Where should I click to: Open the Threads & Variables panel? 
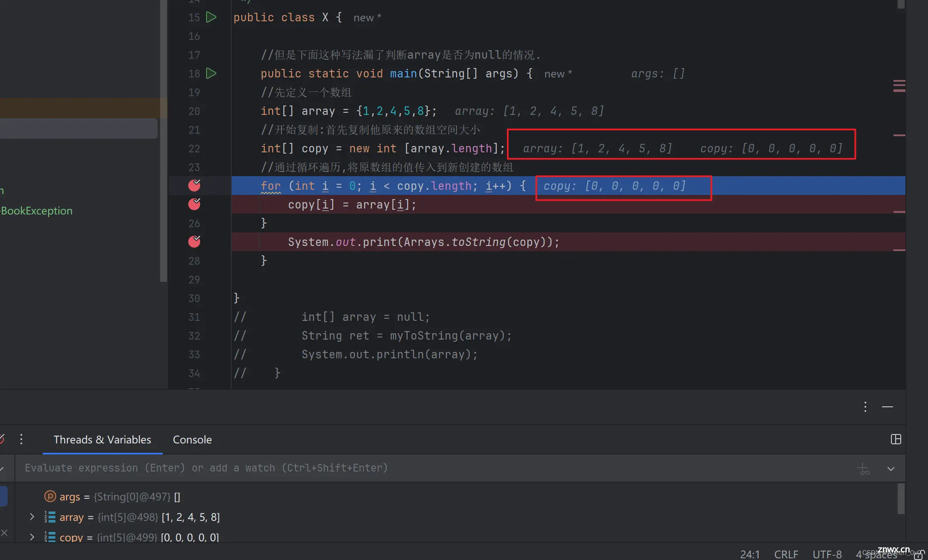(102, 440)
